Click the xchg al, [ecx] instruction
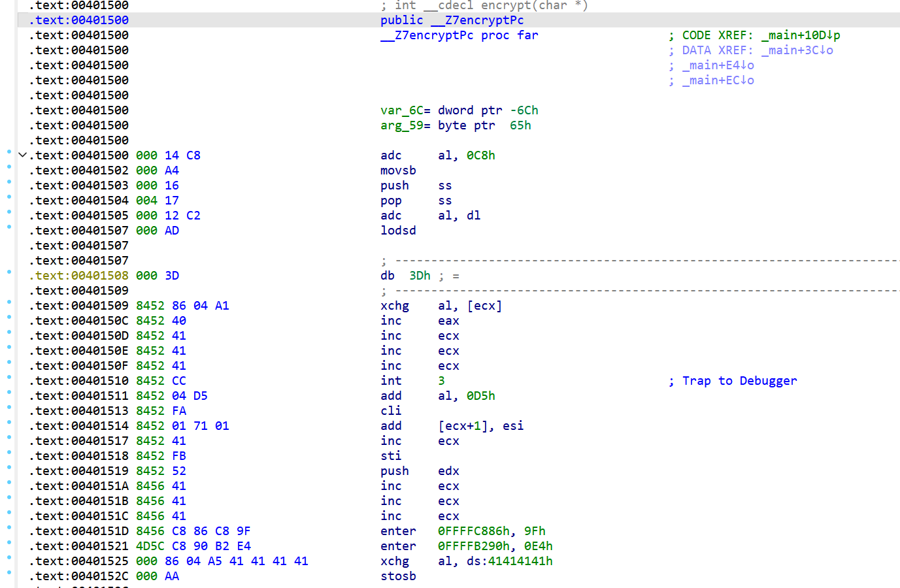Screen dimensions: 900x588 (x=441, y=306)
